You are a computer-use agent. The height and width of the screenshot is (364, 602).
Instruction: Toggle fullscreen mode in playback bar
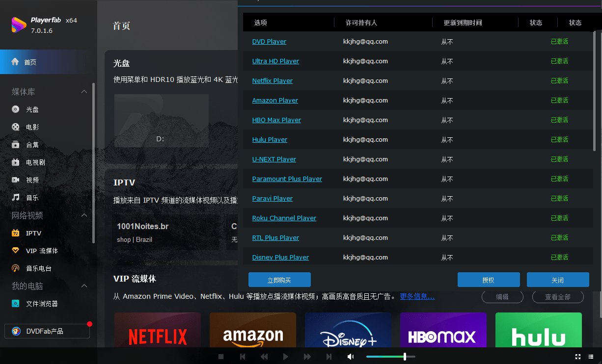pos(577,357)
